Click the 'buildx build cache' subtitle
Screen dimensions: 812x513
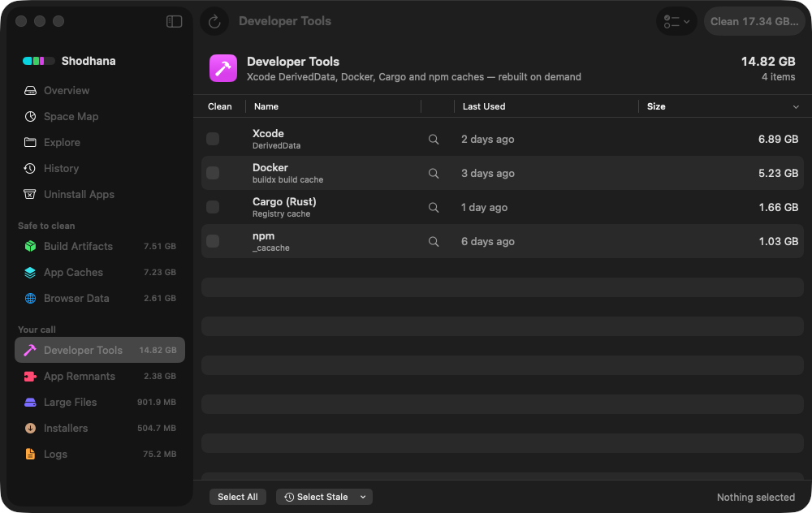(x=288, y=179)
